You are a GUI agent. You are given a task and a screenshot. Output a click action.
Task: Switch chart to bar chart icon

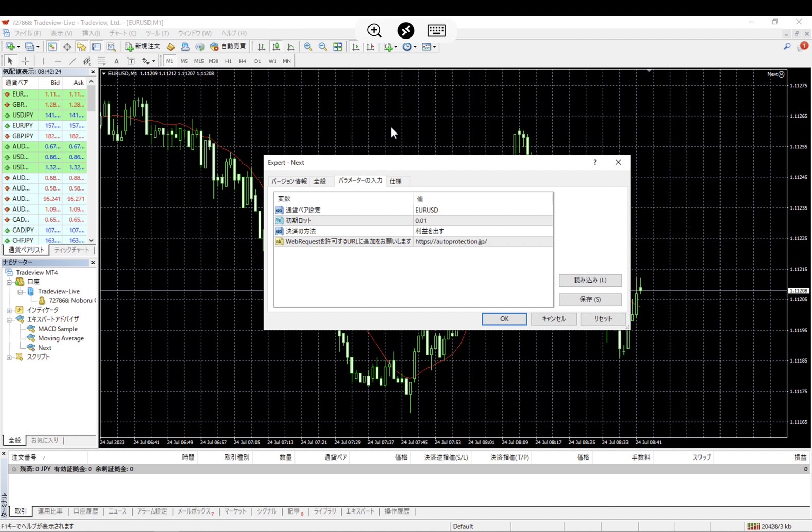point(262,47)
